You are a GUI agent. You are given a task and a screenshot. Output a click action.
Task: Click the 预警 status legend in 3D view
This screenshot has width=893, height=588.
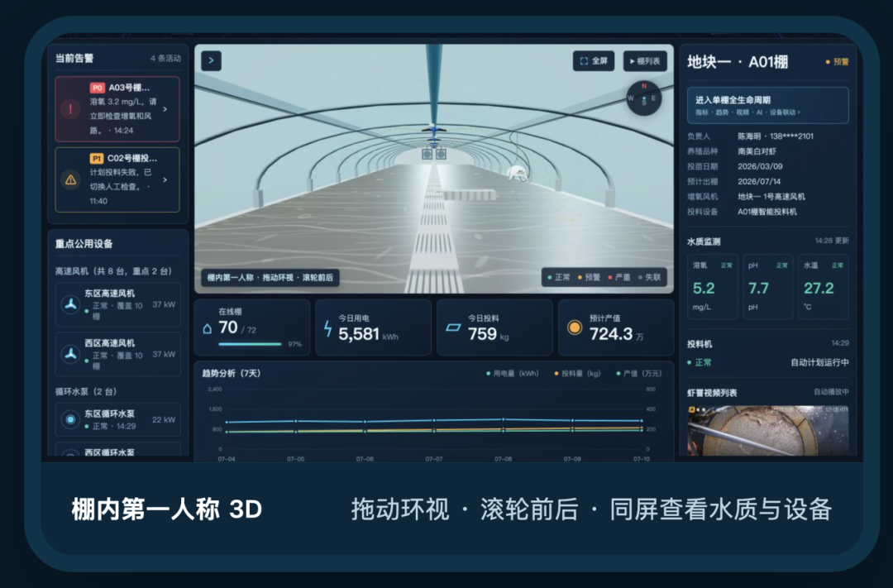coord(589,278)
